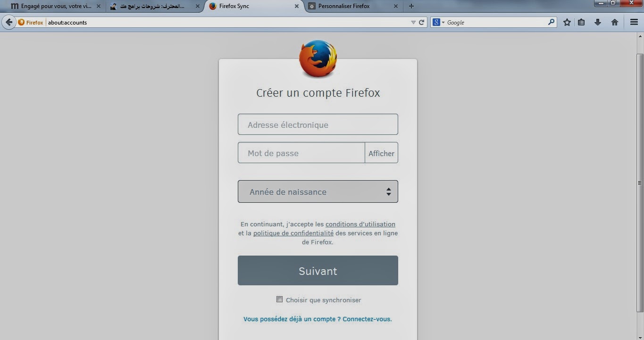Expand the Année de naissance dropdown

318,191
